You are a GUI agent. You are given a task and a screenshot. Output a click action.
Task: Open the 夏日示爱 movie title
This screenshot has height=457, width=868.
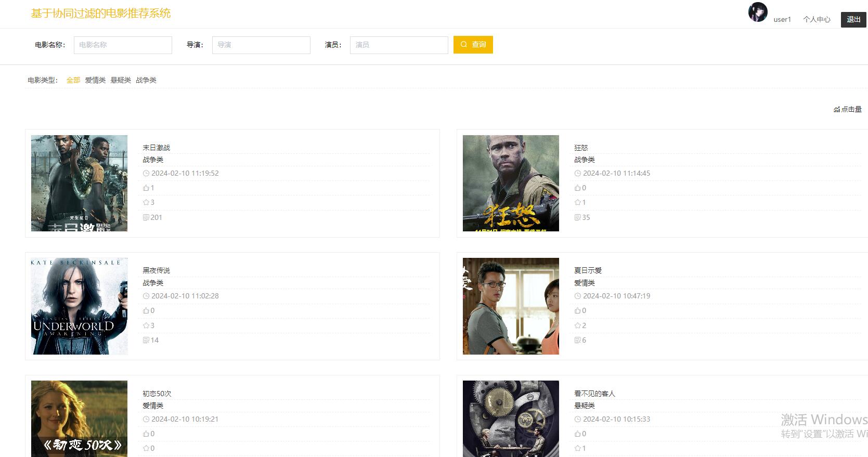(588, 270)
